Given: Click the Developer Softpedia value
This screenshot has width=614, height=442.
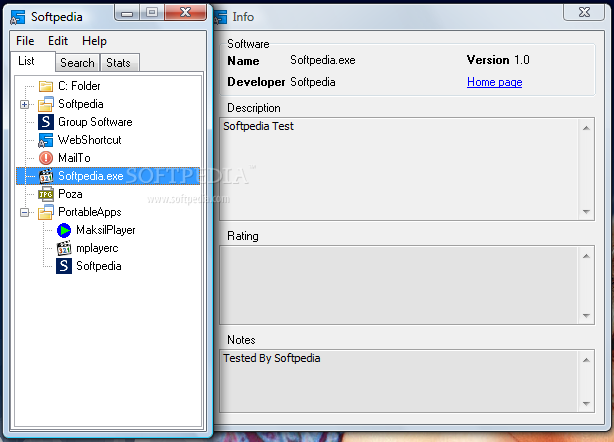Looking at the screenshot, I should coord(312,82).
